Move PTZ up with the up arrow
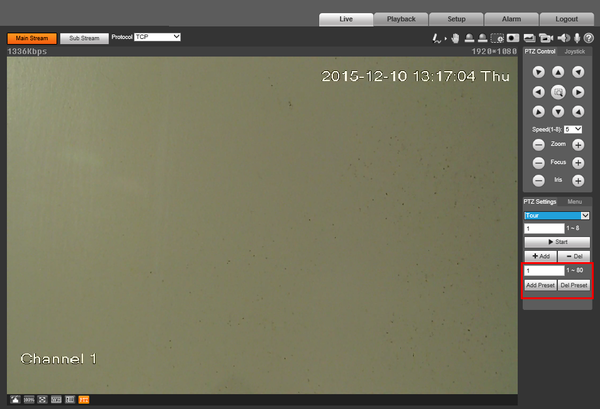The width and height of the screenshot is (600, 409). 558,72
